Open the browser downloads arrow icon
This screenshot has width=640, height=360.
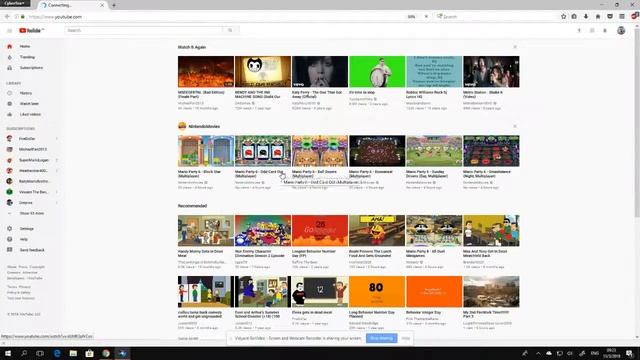click(x=586, y=17)
